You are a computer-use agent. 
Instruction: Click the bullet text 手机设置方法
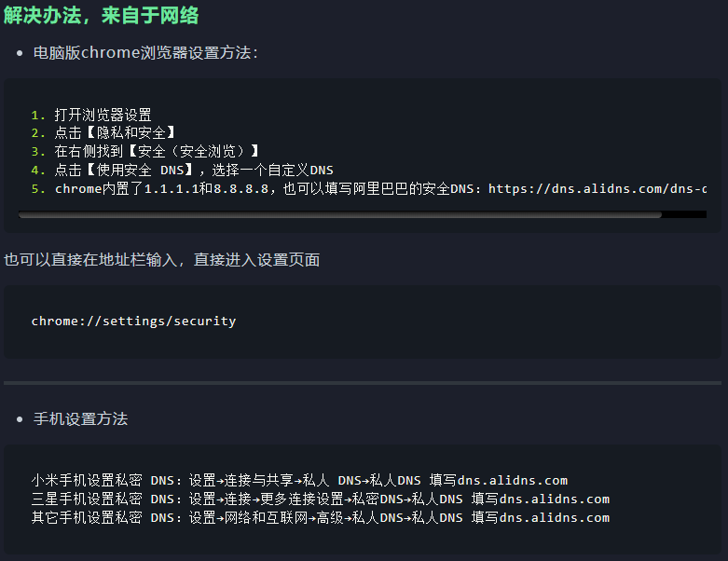point(80,419)
